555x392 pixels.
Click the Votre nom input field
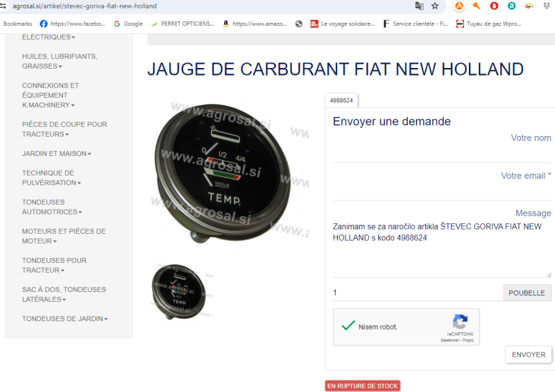click(x=442, y=154)
